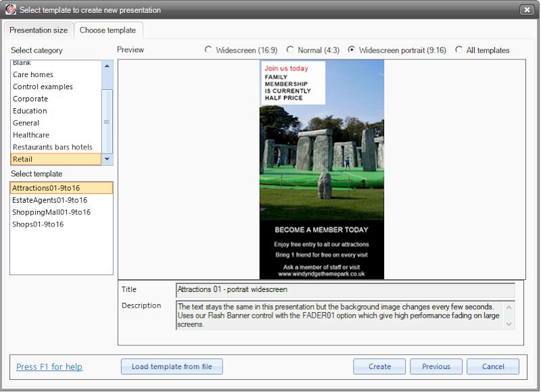Select the Blank category

point(56,64)
